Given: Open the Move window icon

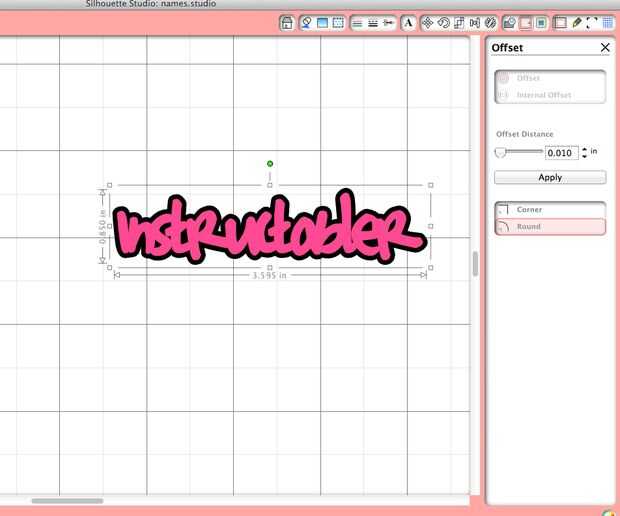Looking at the screenshot, I should click(427, 23).
